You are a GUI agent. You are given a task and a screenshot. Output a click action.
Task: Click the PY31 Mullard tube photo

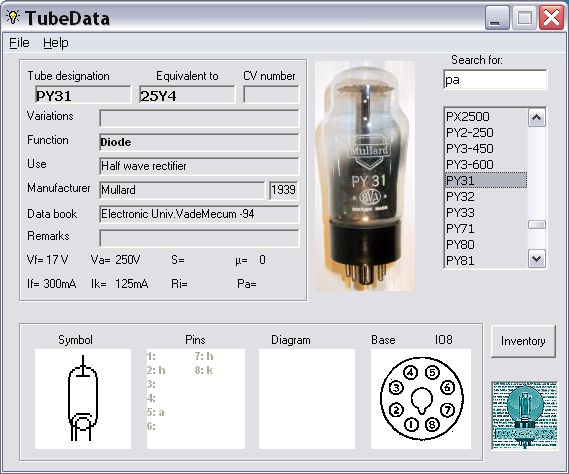point(365,176)
